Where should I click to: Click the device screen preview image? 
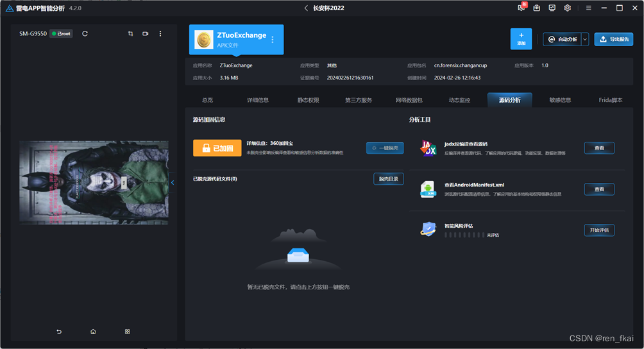(94, 183)
